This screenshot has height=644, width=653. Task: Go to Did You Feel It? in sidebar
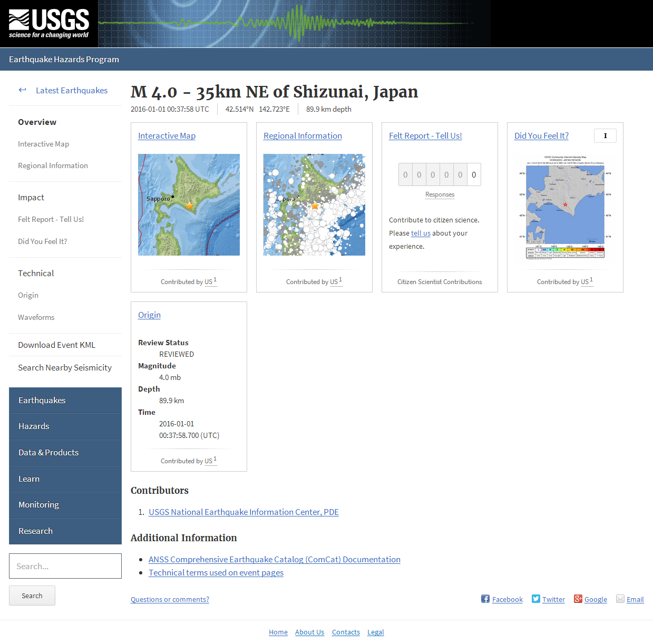[x=42, y=241]
